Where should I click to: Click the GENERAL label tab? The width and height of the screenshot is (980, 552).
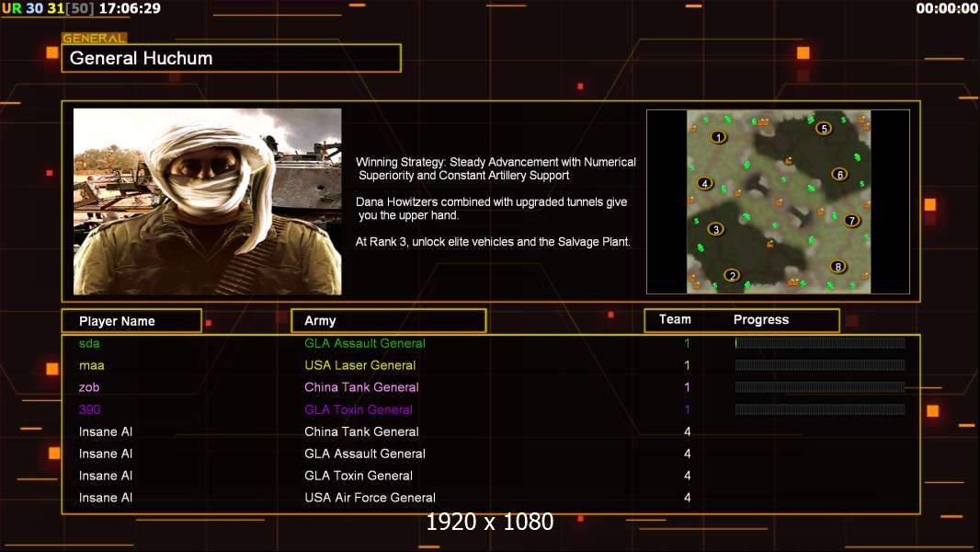pos(95,38)
